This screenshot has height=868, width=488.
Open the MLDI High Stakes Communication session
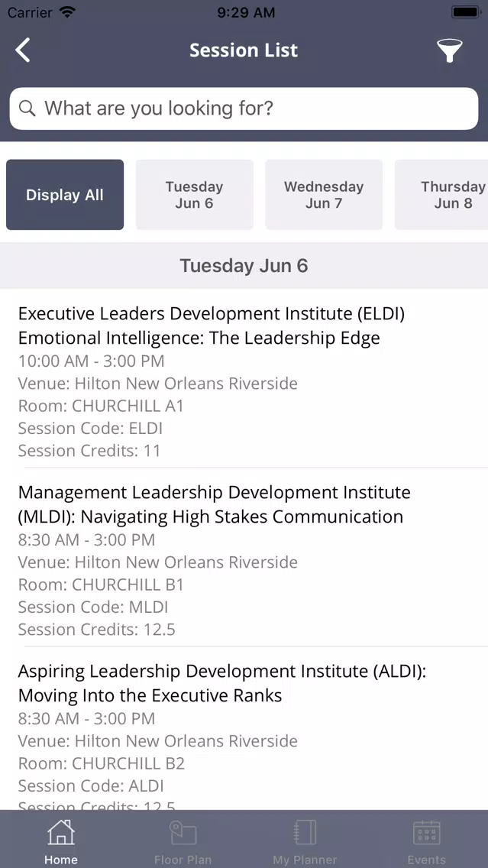click(244, 558)
